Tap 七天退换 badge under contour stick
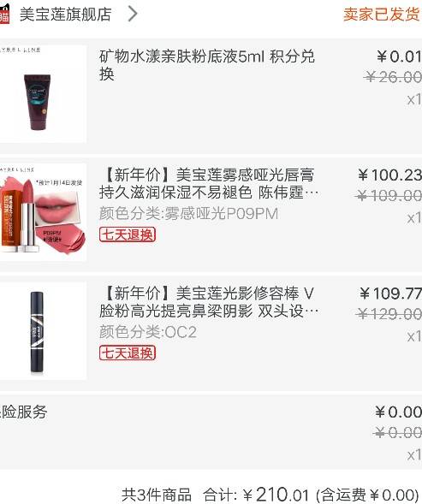Viewport: 422px width, 504px height. pos(128,353)
